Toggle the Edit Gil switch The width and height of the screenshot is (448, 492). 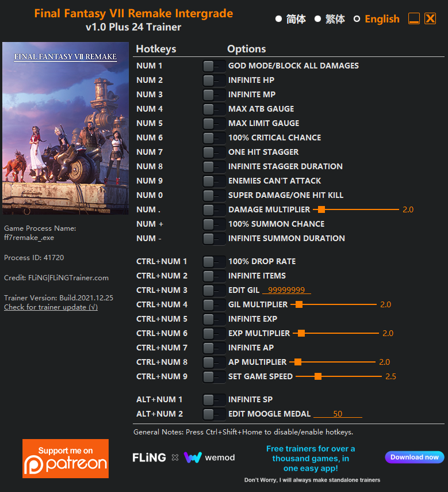pyautogui.click(x=214, y=291)
